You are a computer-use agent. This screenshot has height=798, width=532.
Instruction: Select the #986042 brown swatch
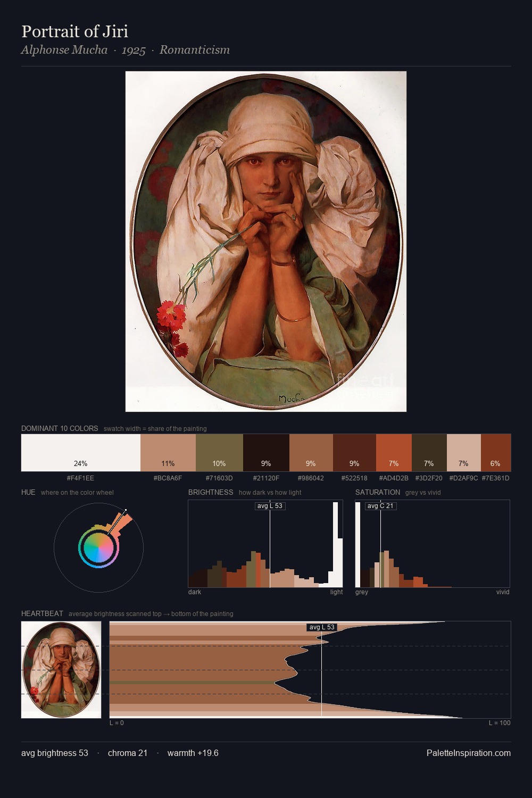coord(311,453)
